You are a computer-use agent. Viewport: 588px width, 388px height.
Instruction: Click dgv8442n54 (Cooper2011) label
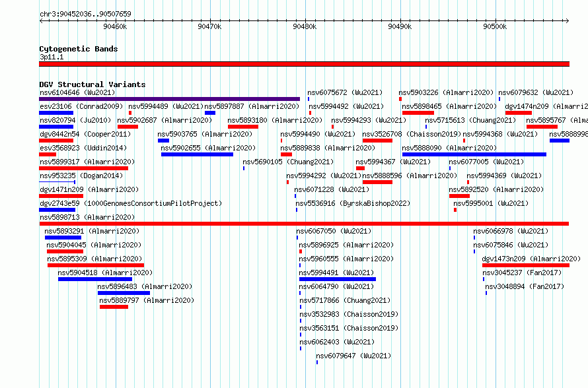click(85, 134)
